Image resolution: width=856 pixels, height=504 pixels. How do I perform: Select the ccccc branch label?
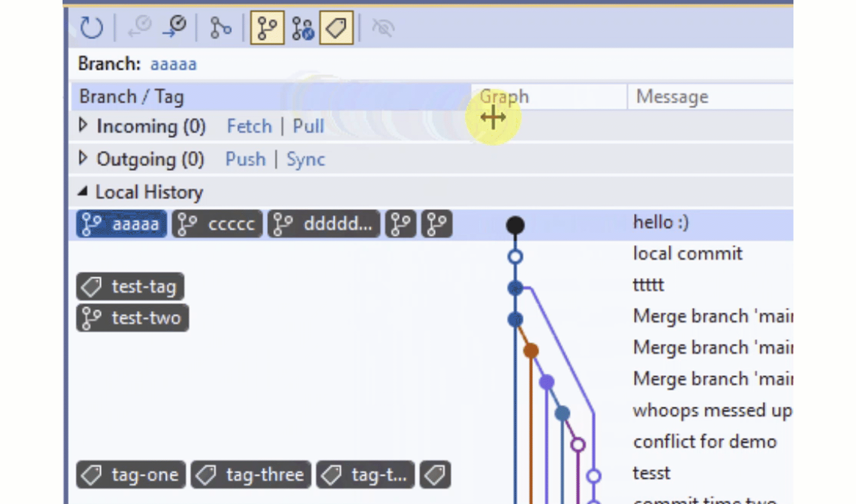217,224
